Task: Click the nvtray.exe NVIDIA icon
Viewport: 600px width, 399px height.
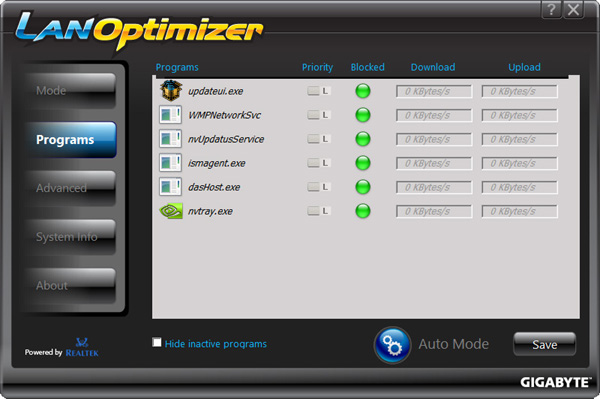Action: (171, 211)
